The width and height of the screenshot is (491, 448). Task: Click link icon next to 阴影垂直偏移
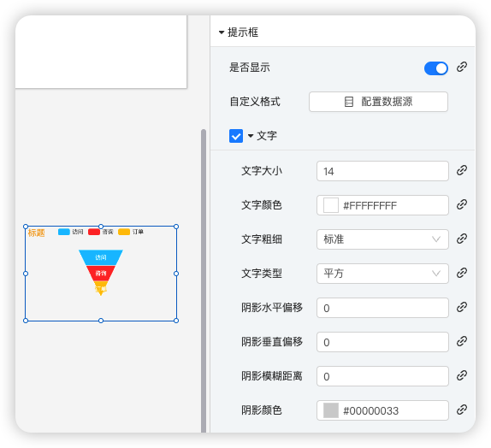point(462,341)
